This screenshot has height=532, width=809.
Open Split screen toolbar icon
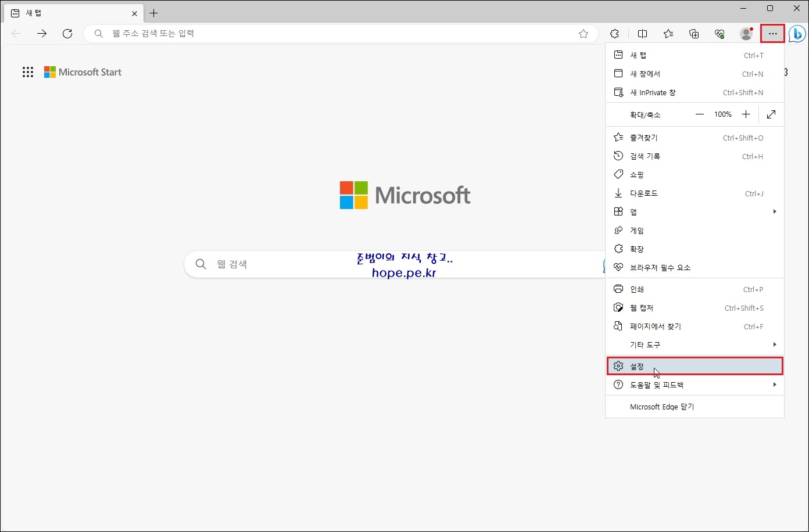tap(642, 34)
